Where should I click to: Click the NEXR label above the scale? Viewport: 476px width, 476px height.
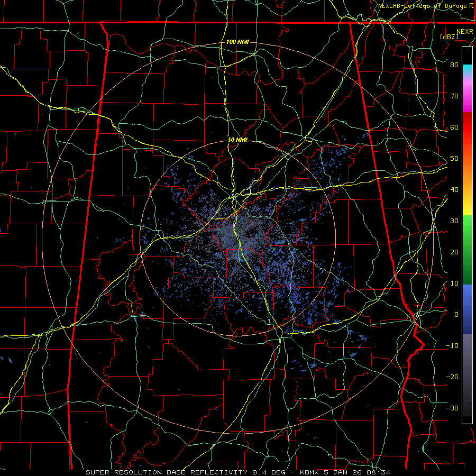(464, 32)
